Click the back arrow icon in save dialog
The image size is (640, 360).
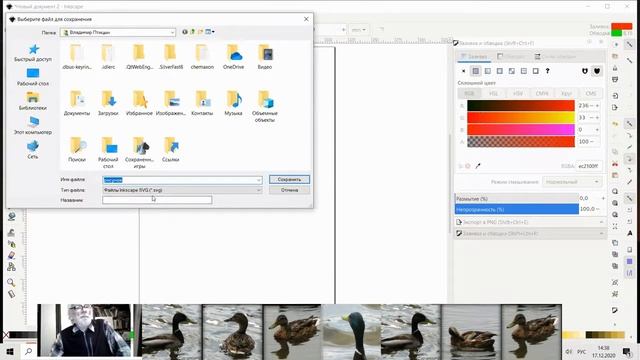[x=185, y=32]
